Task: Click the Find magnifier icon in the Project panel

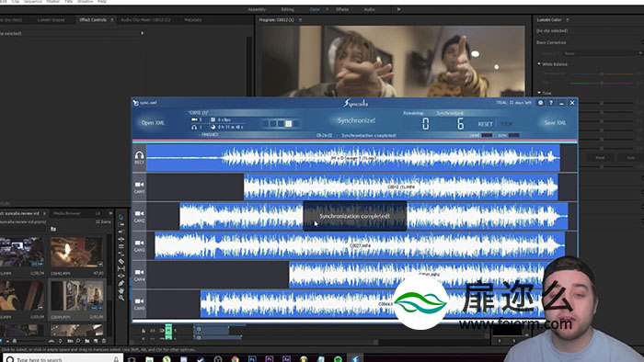Action: [78, 341]
